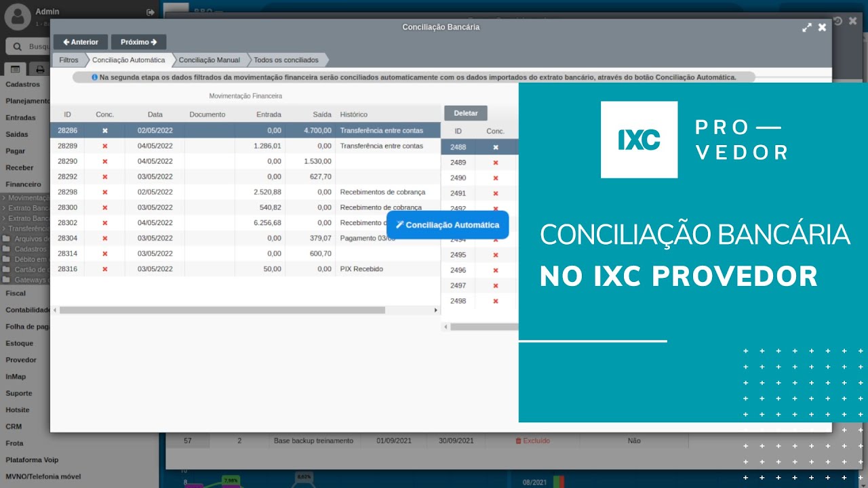Expand the Financeiro sidebar section
This screenshot has width=868, height=488.
click(x=24, y=184)
